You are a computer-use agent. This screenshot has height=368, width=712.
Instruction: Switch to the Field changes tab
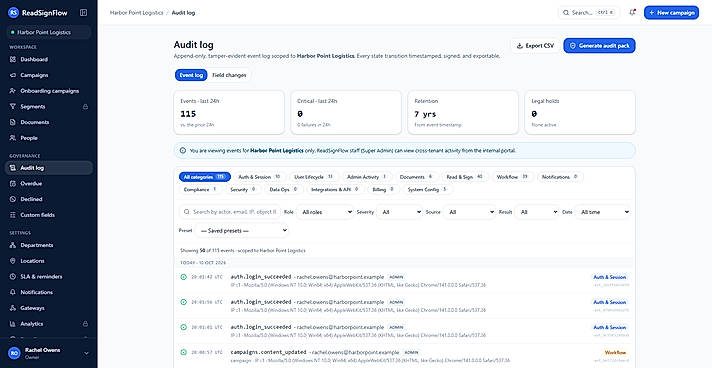(x=229, y=75)
